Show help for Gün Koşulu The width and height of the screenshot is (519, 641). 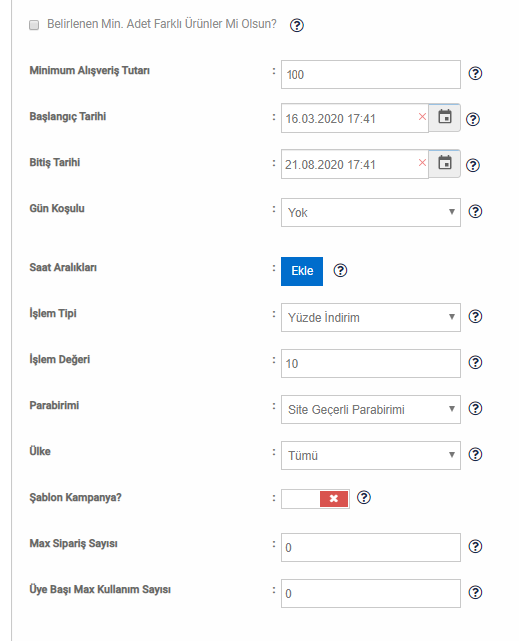475,211
